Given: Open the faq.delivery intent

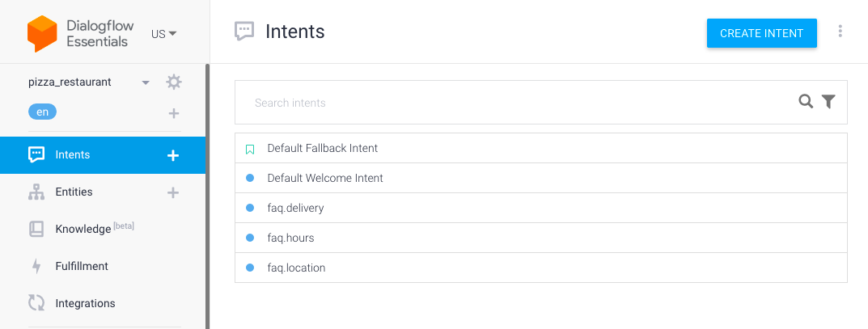Looking at the screenshot, I should tap(541, 208).
